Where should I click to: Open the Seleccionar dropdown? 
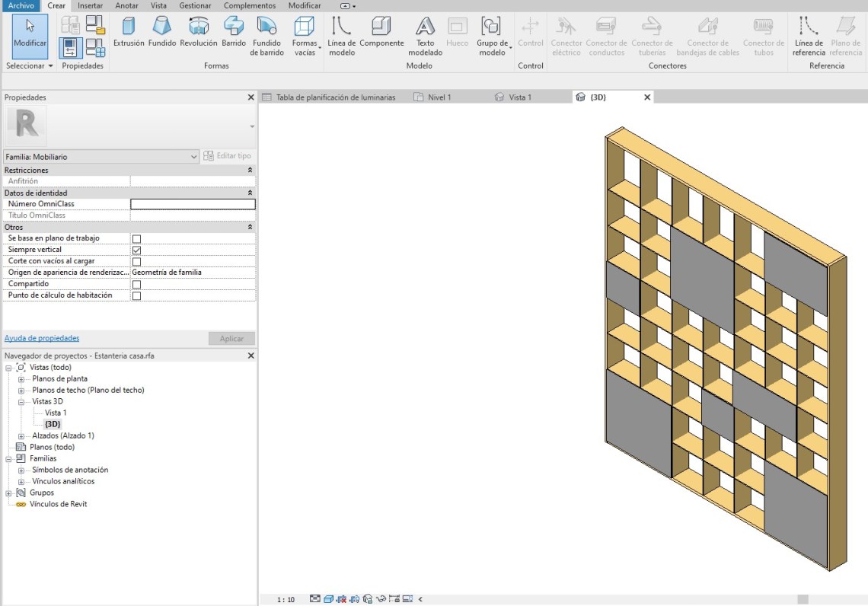pos(30,65)
